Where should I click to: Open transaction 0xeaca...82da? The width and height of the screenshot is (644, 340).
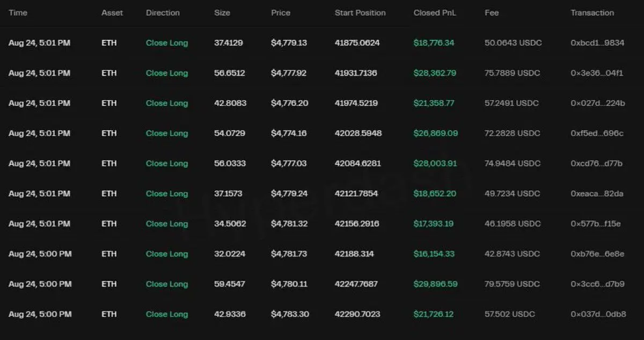tap(597, 193)
